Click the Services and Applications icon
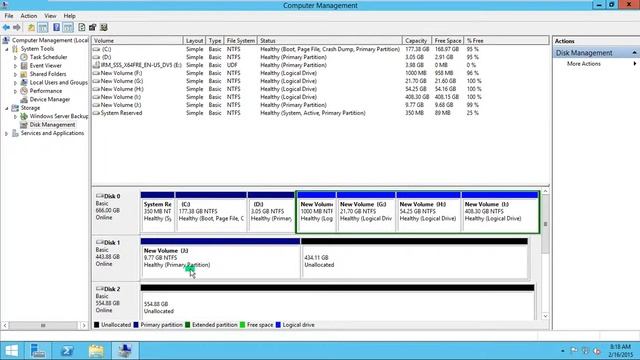The height and width of the screenshot is (360, 640). (x=15, y=133)
